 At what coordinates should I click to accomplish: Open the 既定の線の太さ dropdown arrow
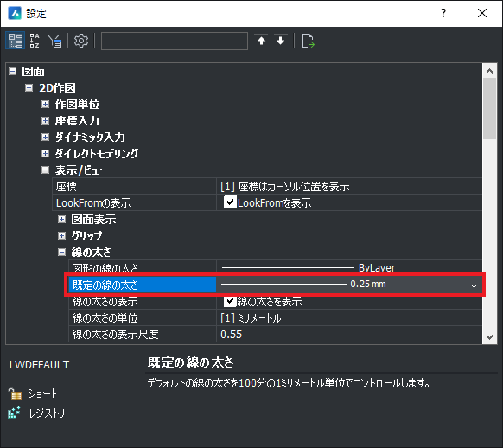[474, 285]
